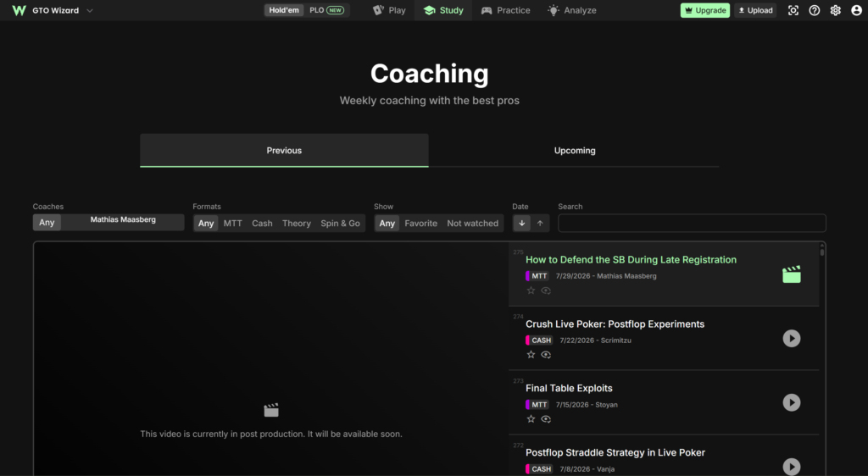The image size is (868, 476).
Task: Open the Practice section
Action: click(505, 10)
